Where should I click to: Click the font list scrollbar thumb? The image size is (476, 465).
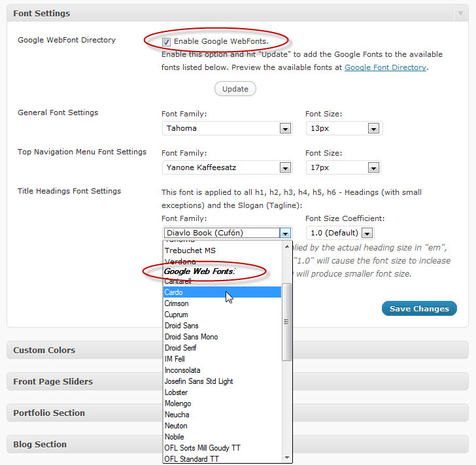click(286, 321)
